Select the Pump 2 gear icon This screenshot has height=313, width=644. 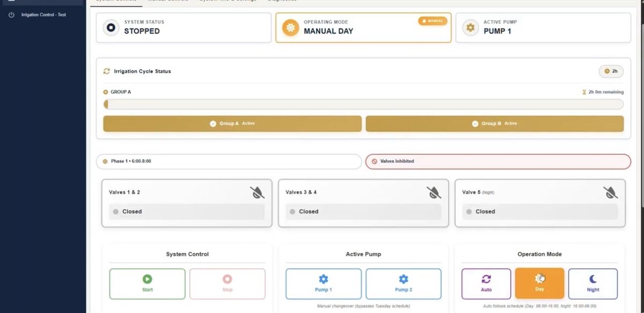(x=403, y=279)
